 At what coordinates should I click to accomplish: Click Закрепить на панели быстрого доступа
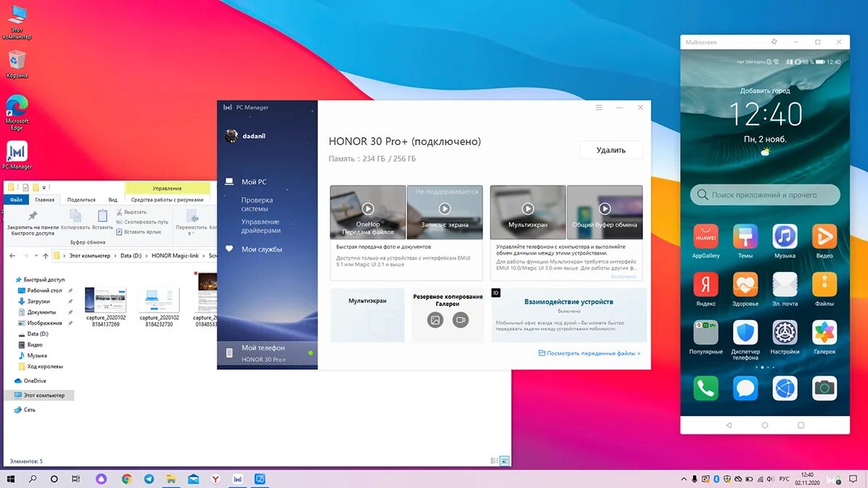pyautogui.click(x=33, y=223)
